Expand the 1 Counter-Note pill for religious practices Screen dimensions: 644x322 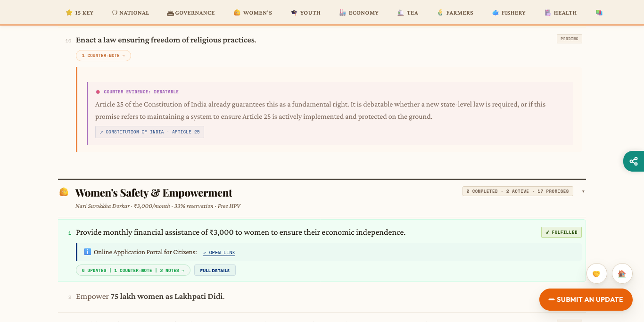pyautogui.click(x=103, y=56)
